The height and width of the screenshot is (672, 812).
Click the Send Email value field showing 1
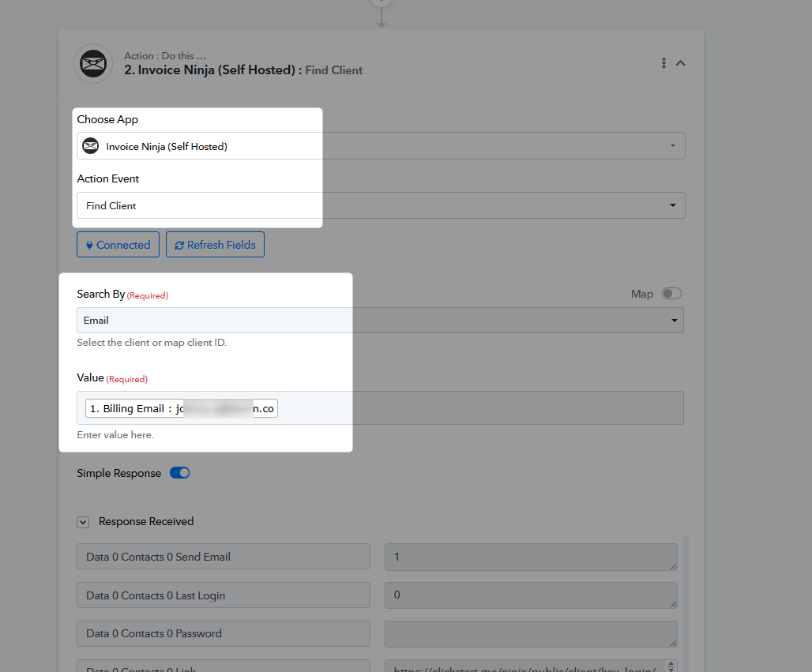point(531,557)
